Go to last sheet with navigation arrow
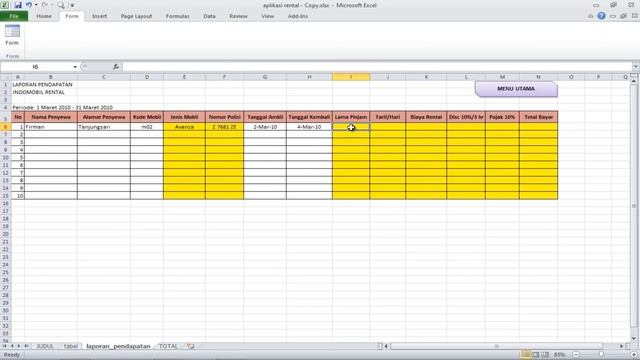Screen dimensions: 640x360 27,346
